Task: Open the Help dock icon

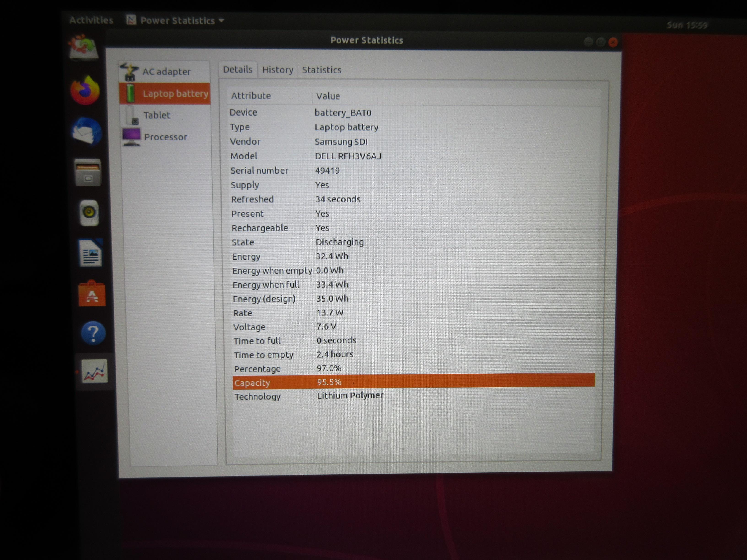Action: pos(93,333)
